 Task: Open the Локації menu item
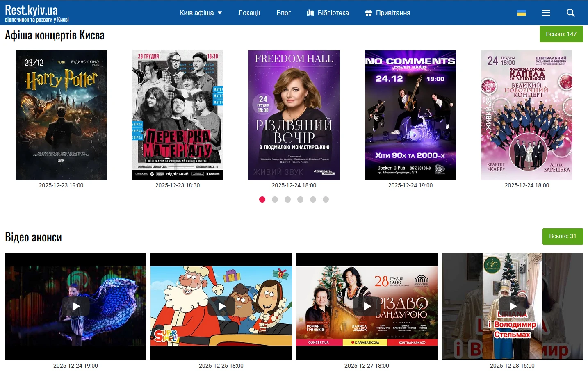coord(249,13)
